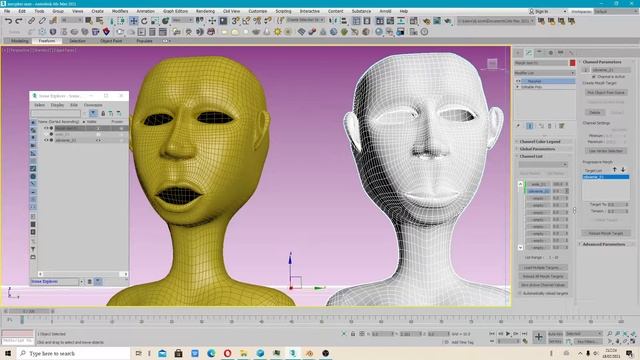The image size is (640, 360).
Task: Open the Animation menu
Action: point(145,11)
